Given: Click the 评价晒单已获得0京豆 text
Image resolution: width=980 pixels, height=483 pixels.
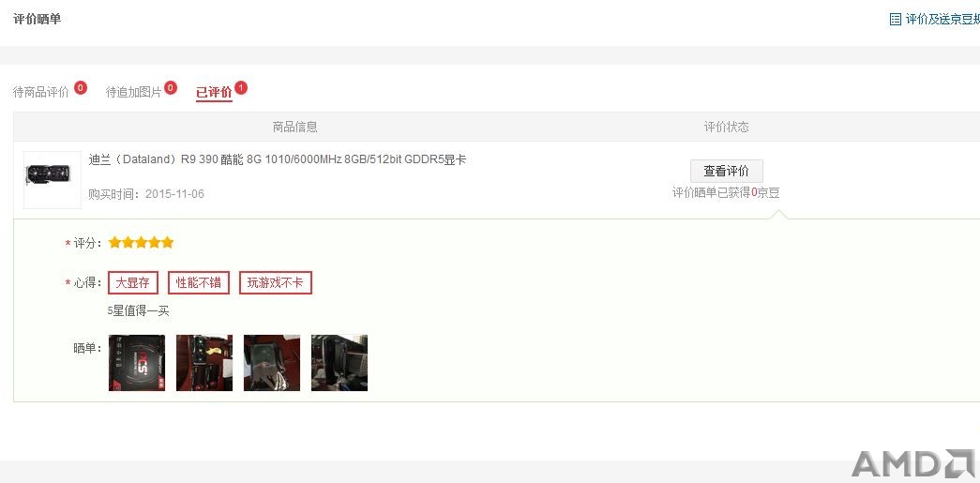Looking at the screenshot, I should pos(726,193).
